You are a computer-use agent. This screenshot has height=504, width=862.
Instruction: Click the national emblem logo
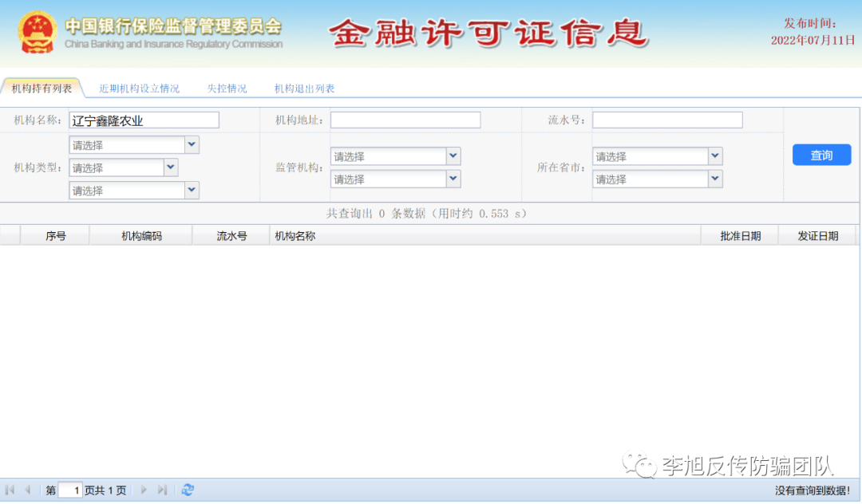[x=37, y=32]
